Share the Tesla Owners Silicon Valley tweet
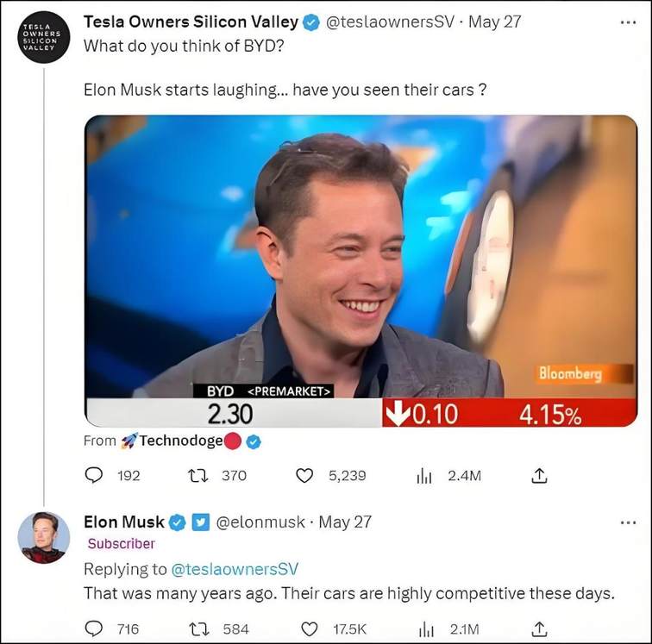This screenshot has width=652, height=644. 539,475
